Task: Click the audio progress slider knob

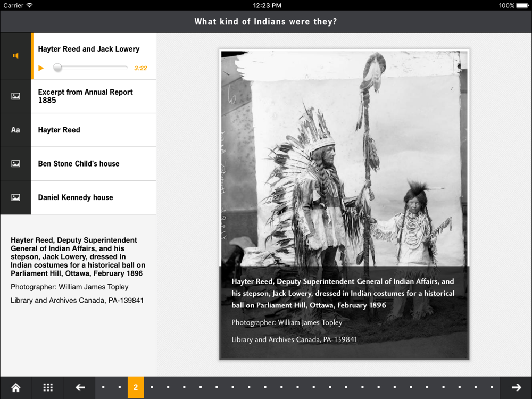Action: (57, 68)
